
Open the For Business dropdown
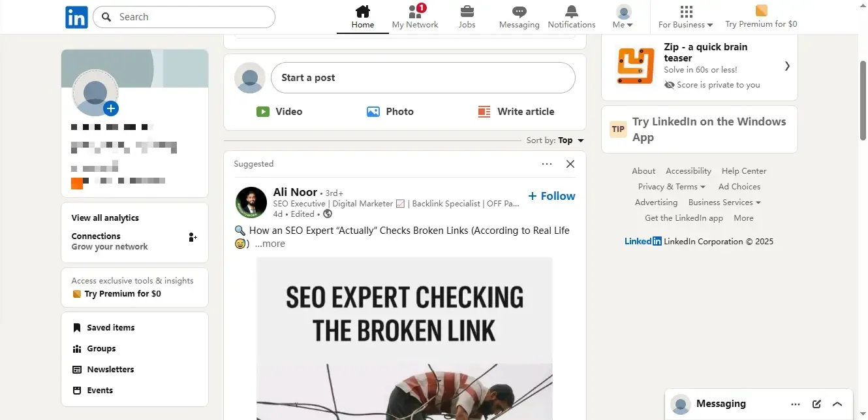click(685, 17)
